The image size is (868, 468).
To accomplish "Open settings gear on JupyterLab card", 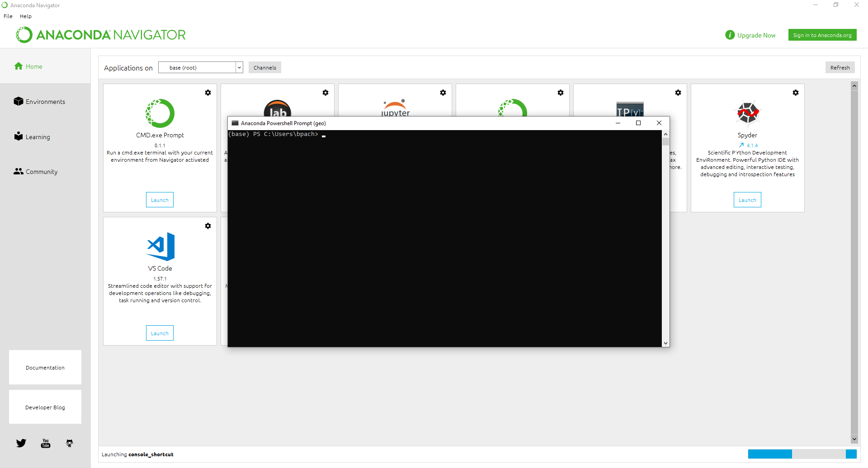I will tap(325, 93).
